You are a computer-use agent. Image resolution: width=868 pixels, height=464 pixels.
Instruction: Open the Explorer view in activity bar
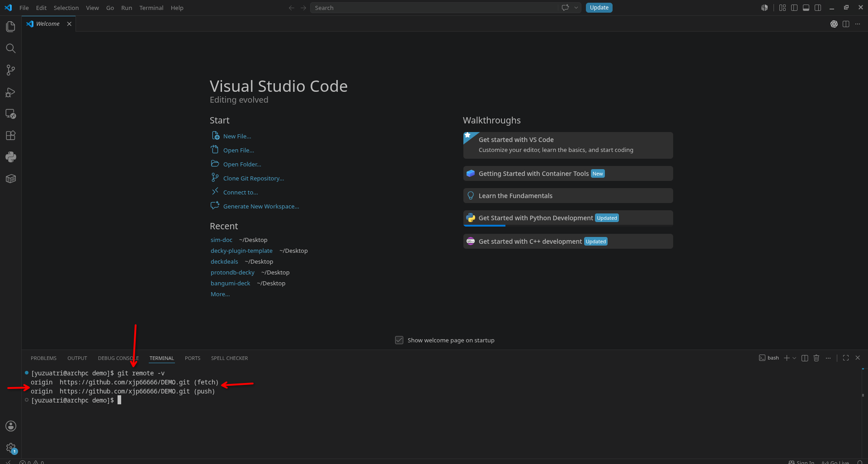tap(11, 27)
